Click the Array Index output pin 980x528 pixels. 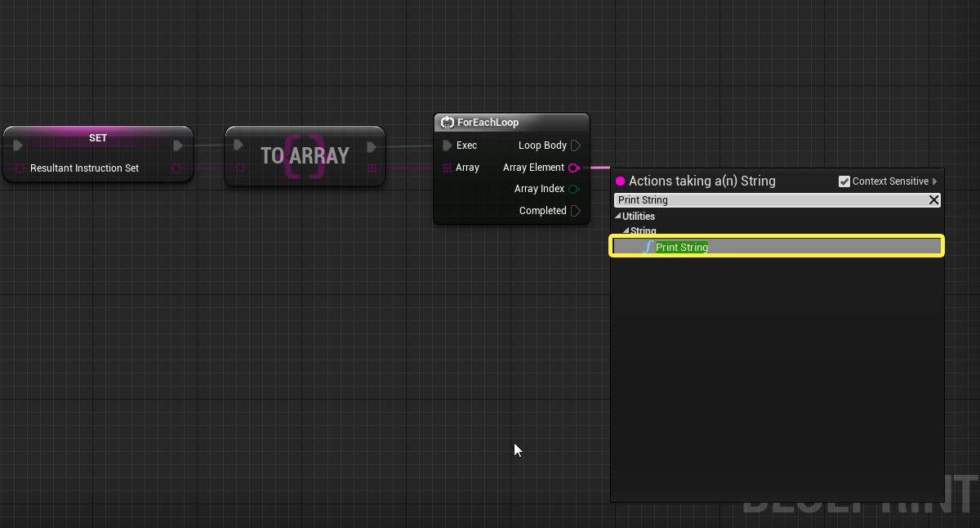(574, 189)
